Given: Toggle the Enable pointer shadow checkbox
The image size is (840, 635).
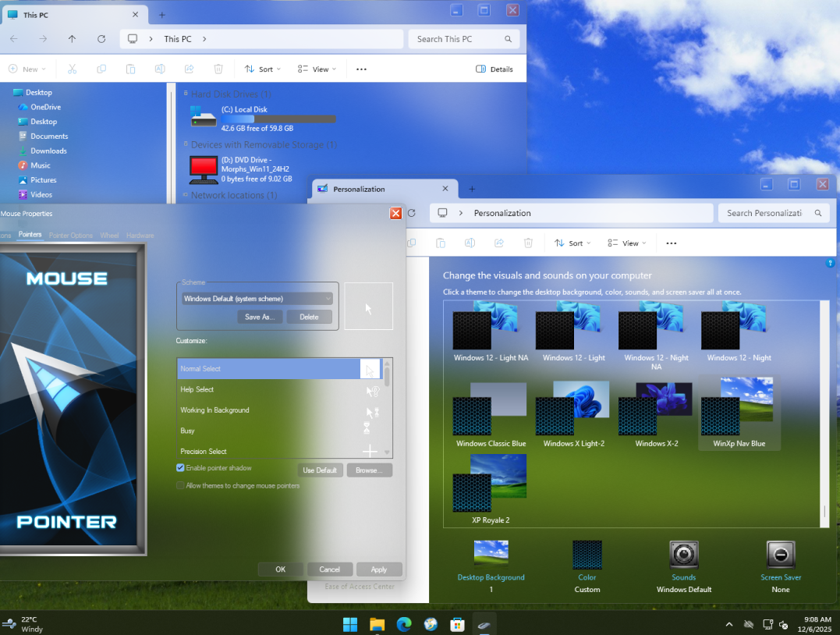Looking at the screenshot, I should pos(180,468).
